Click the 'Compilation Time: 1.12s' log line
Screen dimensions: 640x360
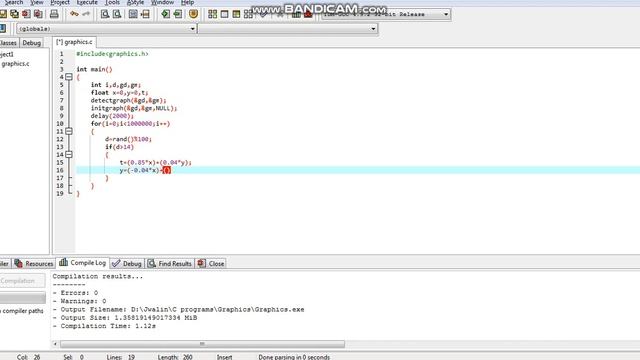tap(104, 326)
